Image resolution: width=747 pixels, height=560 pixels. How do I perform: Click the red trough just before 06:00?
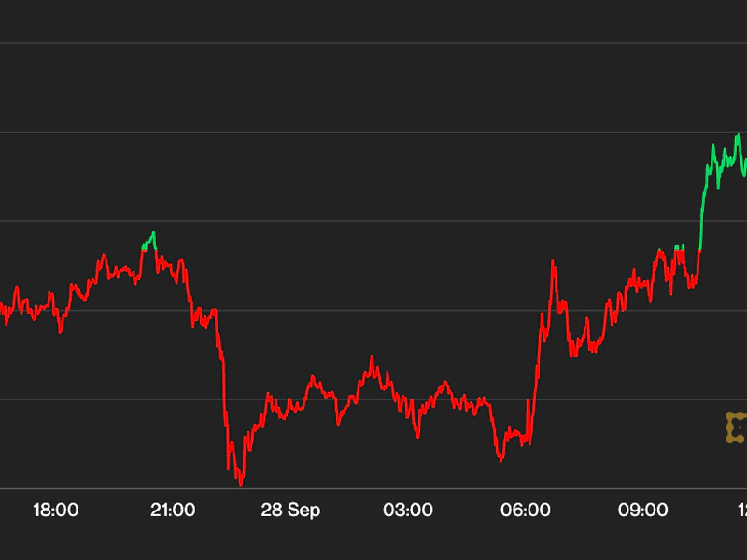pyautogui.click(x=500, y=459)
